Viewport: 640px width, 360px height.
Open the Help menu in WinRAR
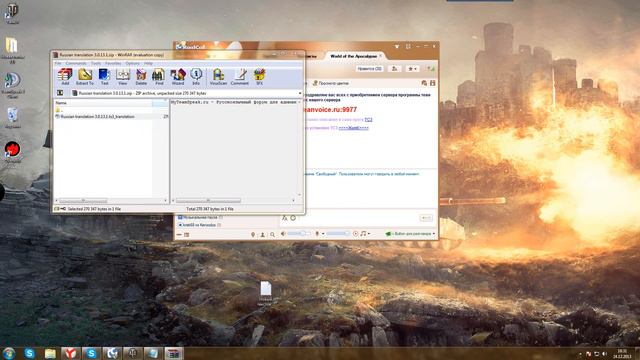click(148, 63)
